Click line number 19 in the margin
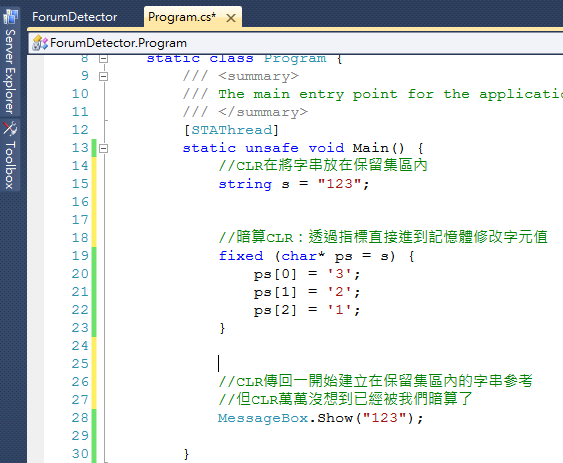The height and width of the screenshot is (463, 563). (80, 256)
